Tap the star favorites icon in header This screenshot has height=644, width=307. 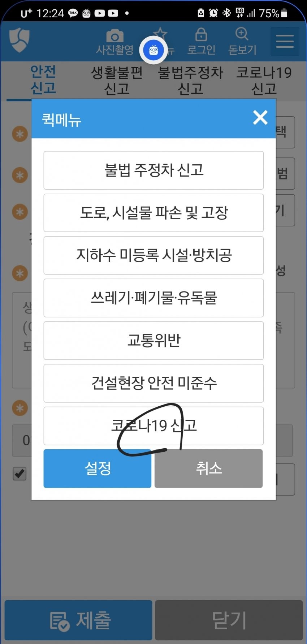pos(160,35)
